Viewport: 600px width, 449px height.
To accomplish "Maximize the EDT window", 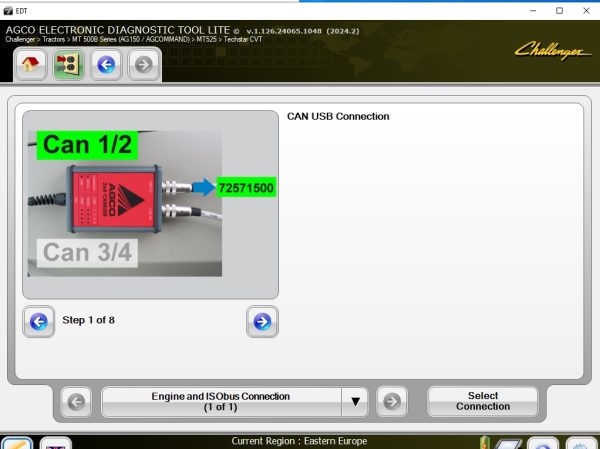I will (559, 11).
